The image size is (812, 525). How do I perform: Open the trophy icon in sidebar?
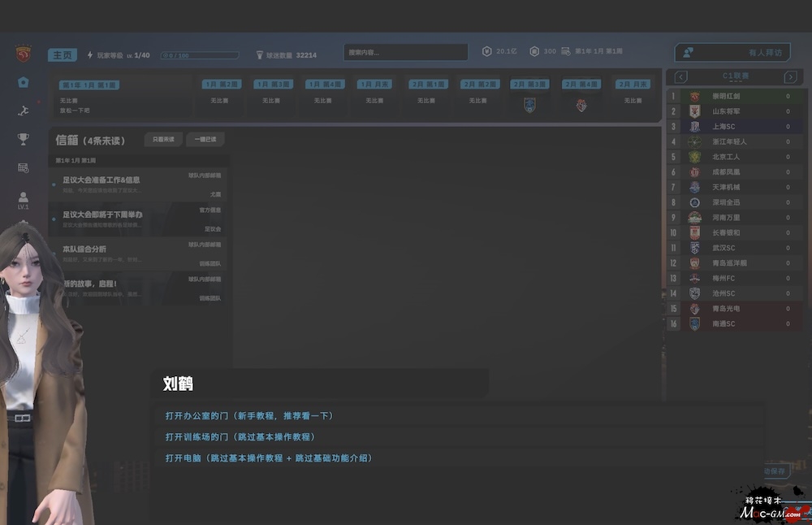(x=24, y=139)
